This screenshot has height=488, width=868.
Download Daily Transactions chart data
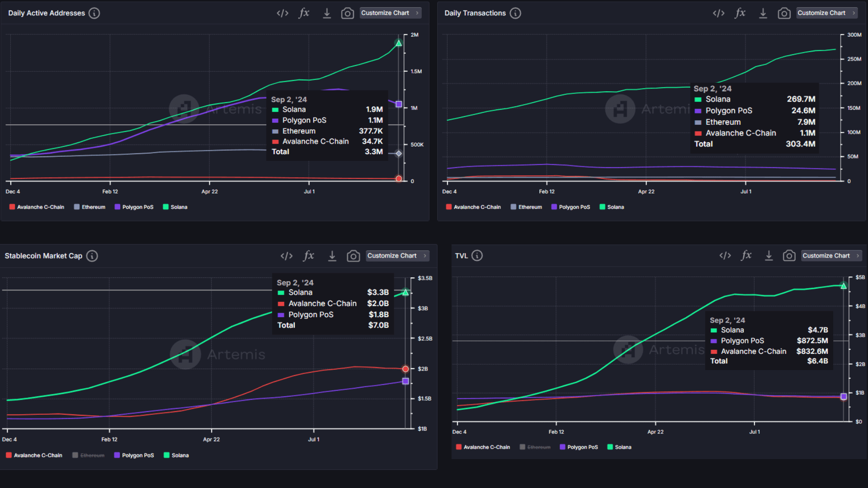click(x=763, y=13)
